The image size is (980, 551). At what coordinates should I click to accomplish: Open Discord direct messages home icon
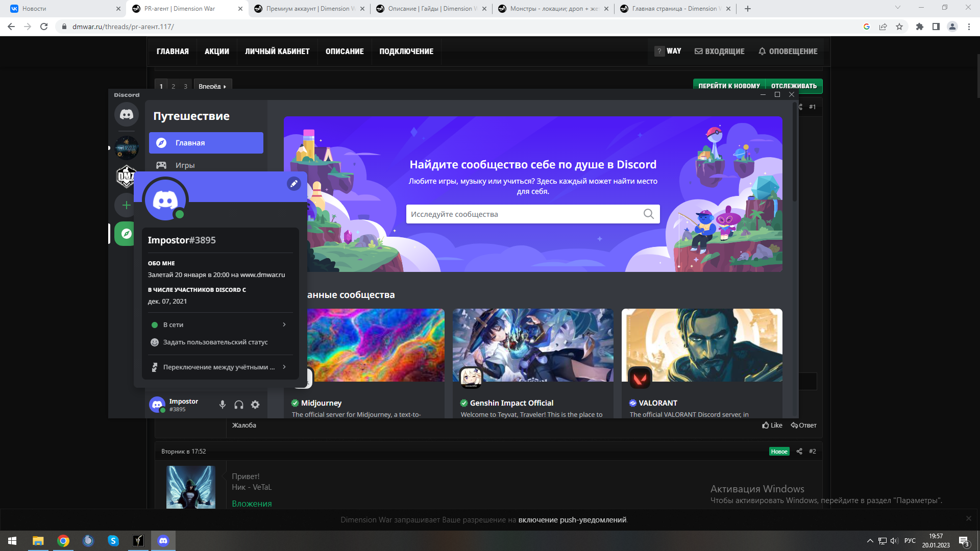click(x=127, y=114)
